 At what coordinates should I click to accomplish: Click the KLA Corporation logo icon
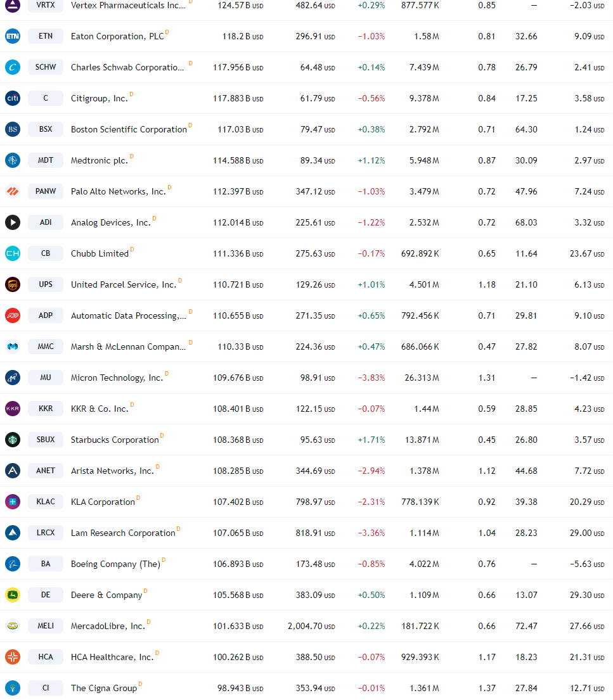(x=13, y=502)
